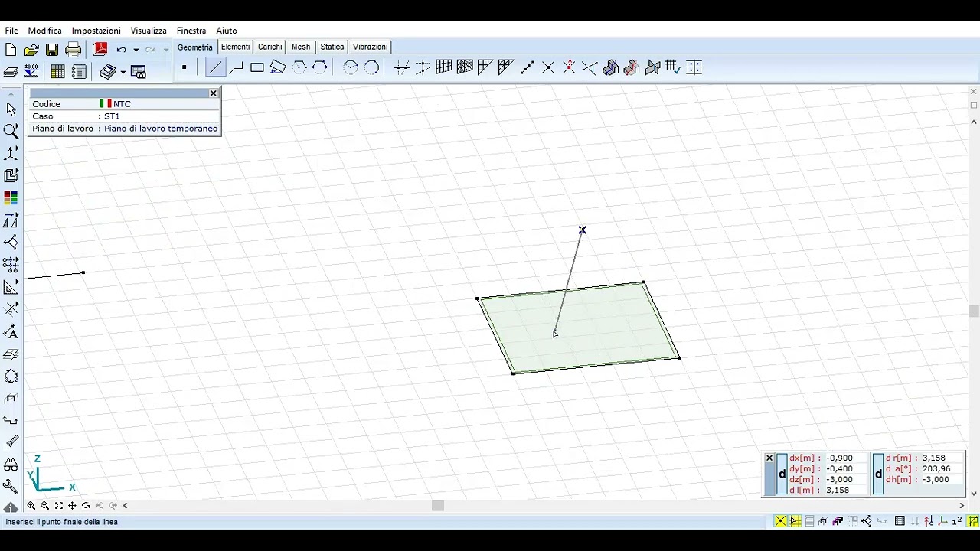This screenshot has width=980, height=551.
Task: Switch to the Carichi tab
Action: (x=269, y=47)
